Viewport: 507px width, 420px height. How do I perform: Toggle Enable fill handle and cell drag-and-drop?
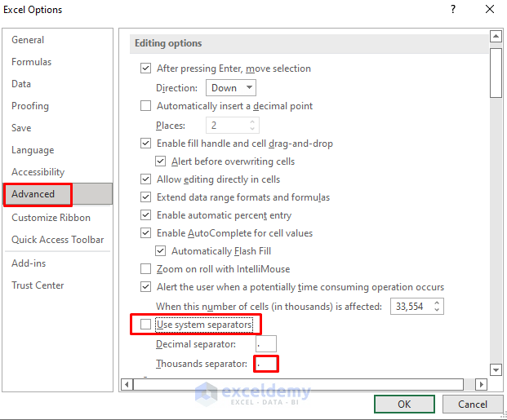coord(145,143)
